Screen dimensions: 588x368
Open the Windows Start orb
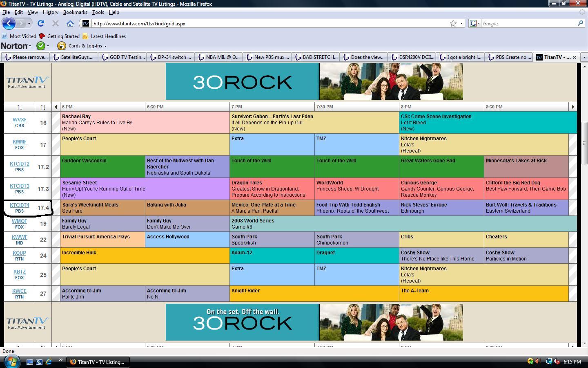point(11,361)
